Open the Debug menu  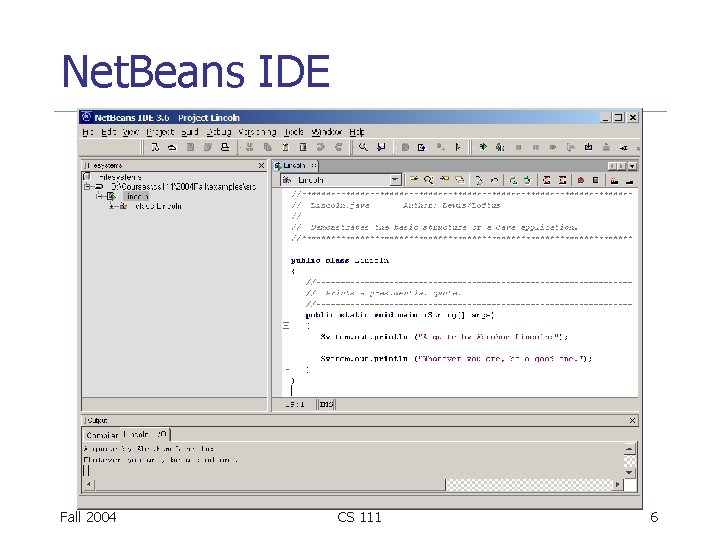(x=218, y=132)
